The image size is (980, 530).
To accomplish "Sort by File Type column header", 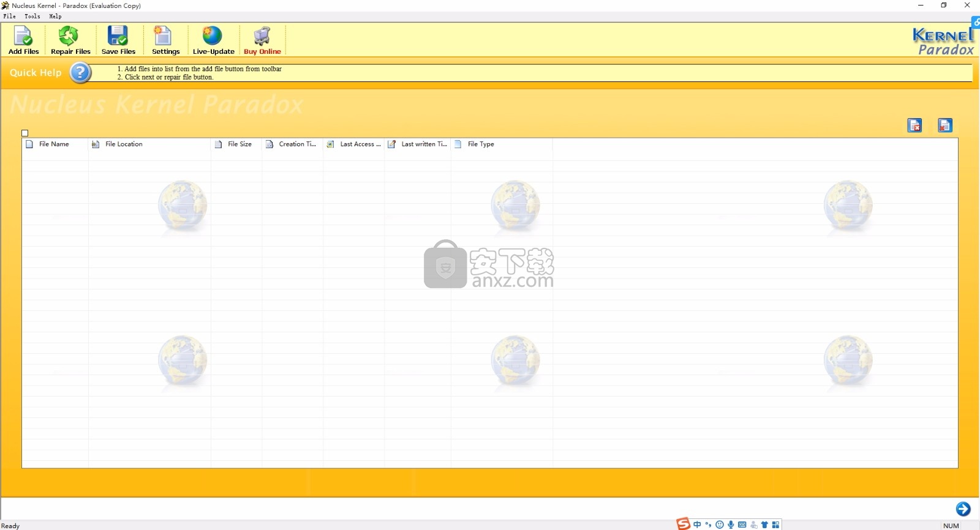I will coord(502,144).
